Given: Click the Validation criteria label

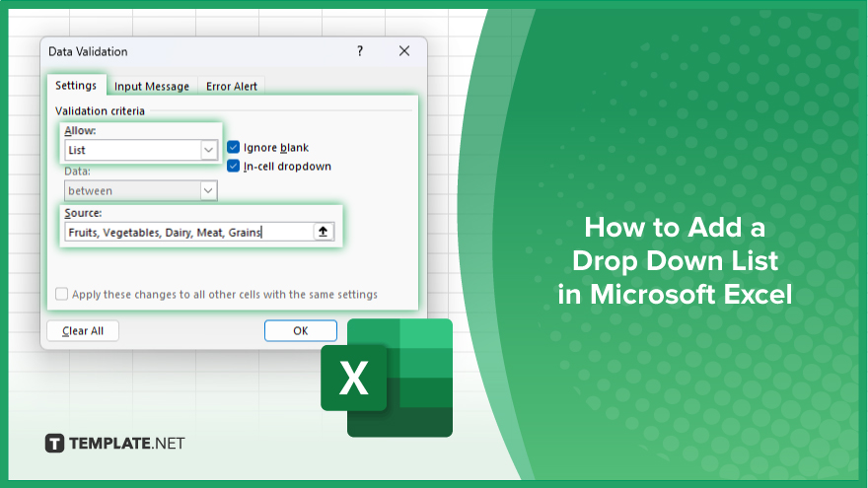Looking at the screenshot, I should 100,111.
